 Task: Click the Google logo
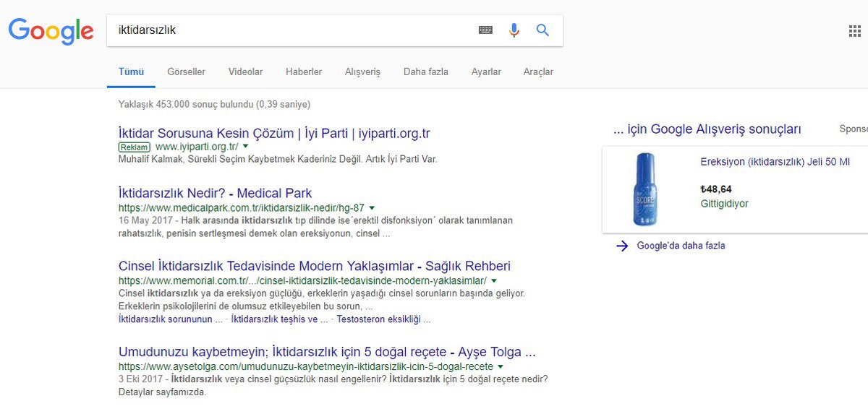(x=51, y=30)
